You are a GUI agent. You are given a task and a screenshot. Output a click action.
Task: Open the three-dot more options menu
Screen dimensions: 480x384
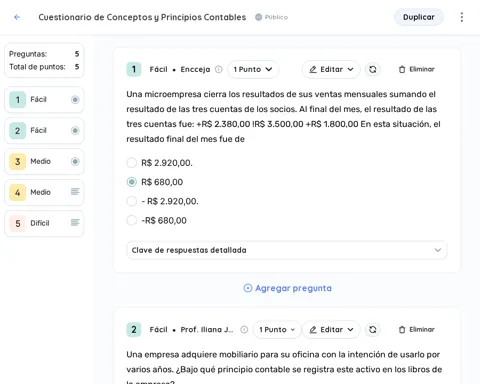click(462, 17)
